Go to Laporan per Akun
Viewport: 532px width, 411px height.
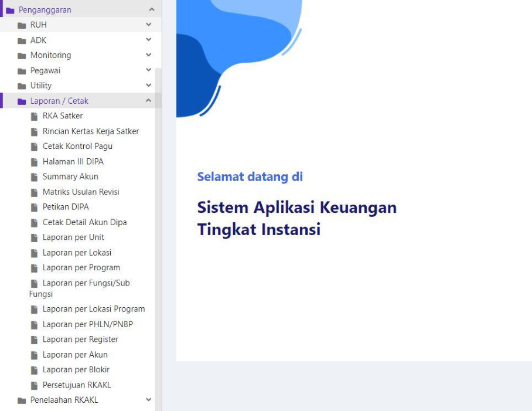[x=75, y=355]
